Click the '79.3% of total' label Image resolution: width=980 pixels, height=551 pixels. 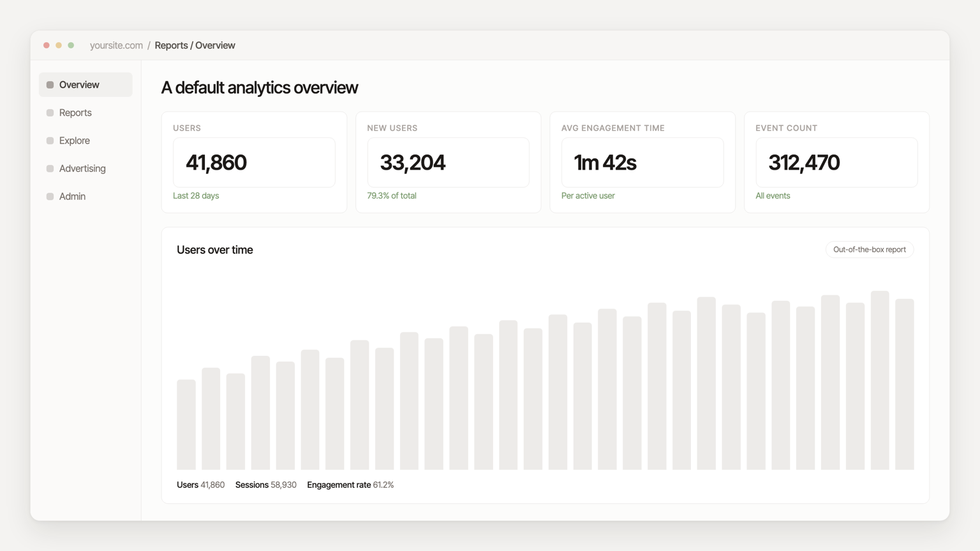392,196
